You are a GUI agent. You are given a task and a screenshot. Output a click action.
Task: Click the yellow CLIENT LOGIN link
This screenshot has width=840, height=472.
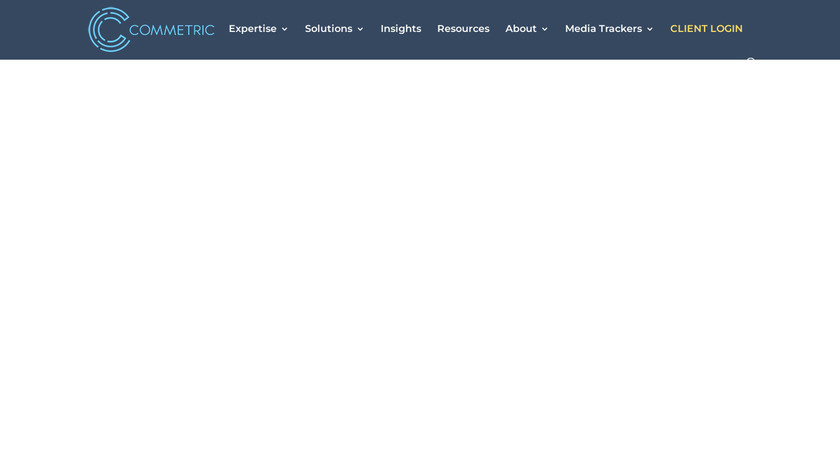tap(706, 29)
